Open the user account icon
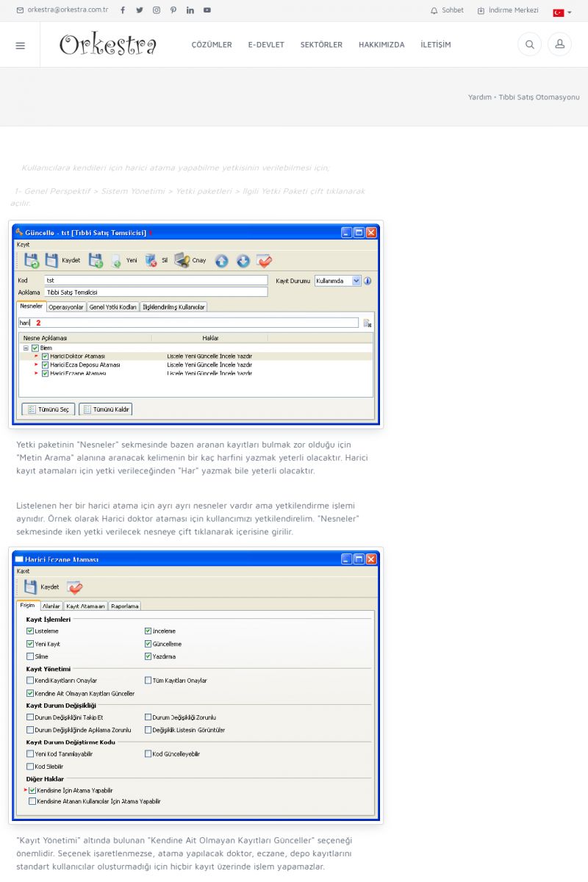The image size is (588, 882). pyautogui.click(x=559, y=45)
